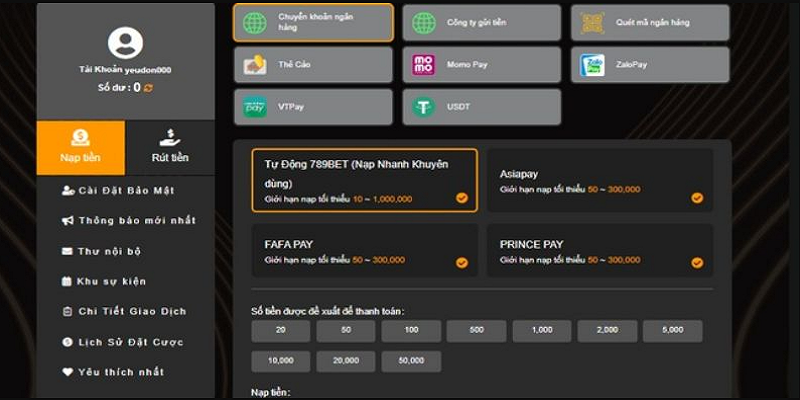
Task: Click the Lịch Sử Đặt Cược coin icon
Action: coord(67,342)
